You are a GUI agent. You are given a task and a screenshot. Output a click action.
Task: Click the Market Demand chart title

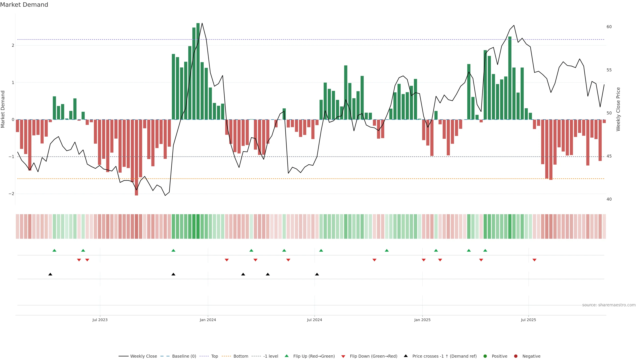[24, 5]
